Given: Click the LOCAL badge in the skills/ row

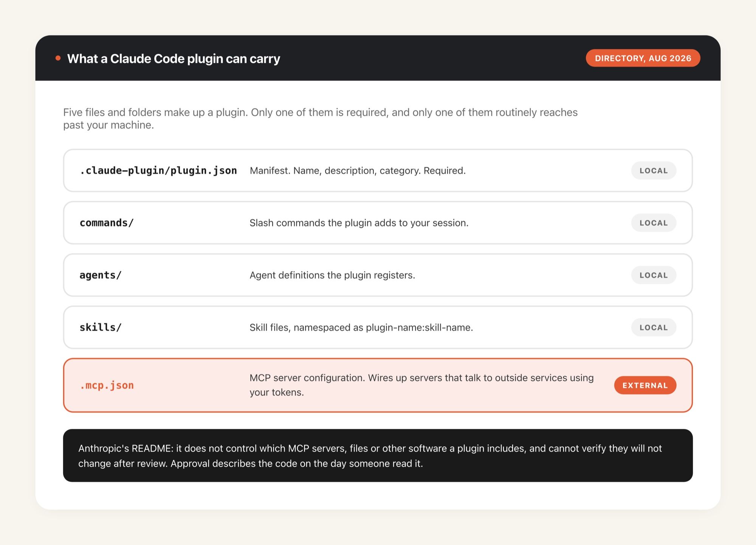Looking at the screenshot, I should (654, 327).
